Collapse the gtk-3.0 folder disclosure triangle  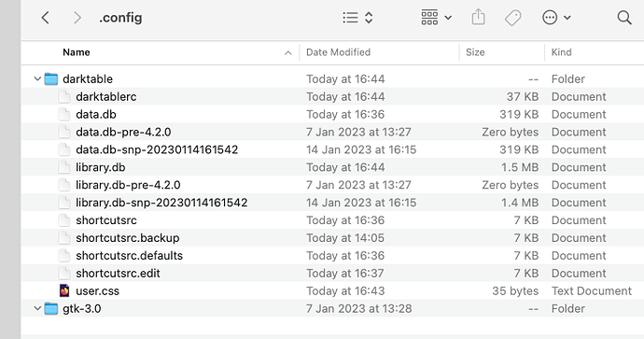click(37, 308)
